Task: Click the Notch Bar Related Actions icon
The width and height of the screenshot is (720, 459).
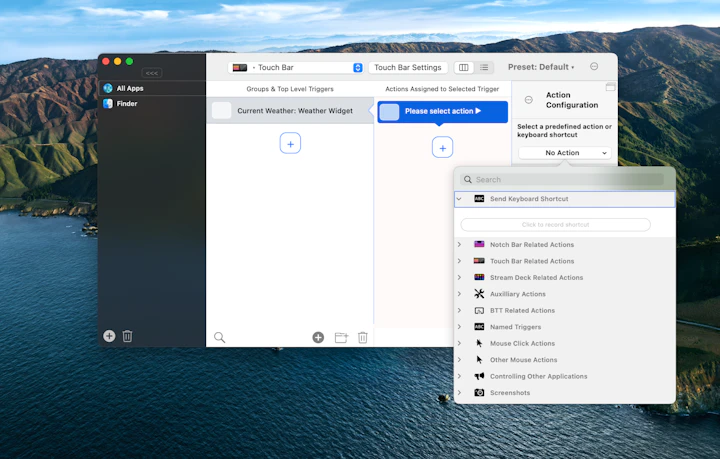Action: coord(479,244)
